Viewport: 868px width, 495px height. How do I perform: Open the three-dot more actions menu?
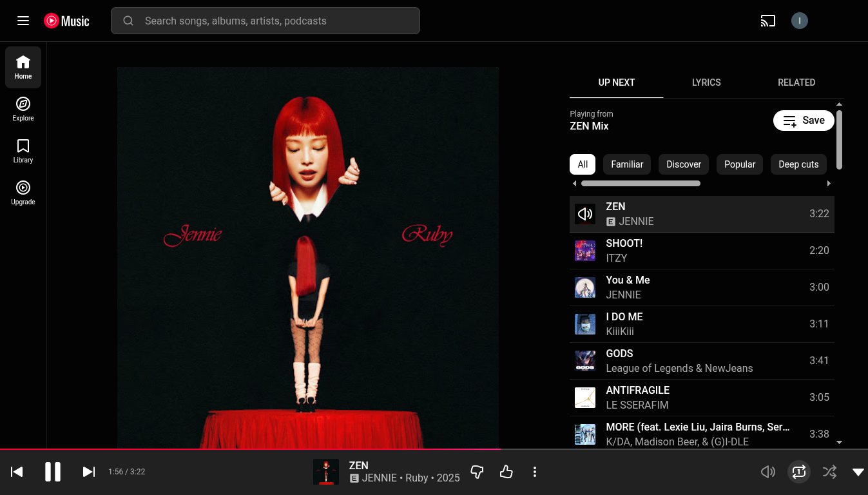(x=535, y=472)
